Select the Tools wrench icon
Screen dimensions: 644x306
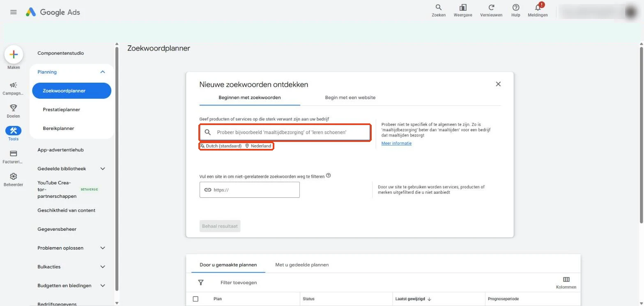(13, 131)
